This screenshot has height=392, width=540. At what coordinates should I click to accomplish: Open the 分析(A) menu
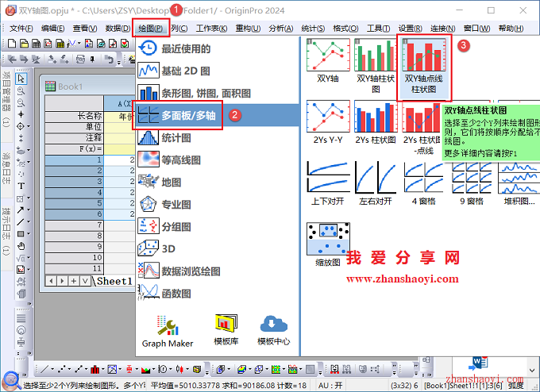coord(281,29)
